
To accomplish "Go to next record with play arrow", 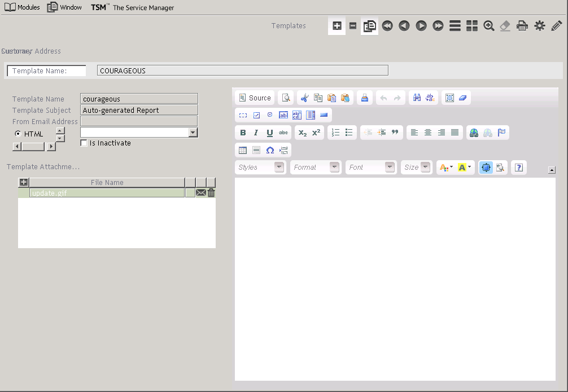I will click(421, 26).
